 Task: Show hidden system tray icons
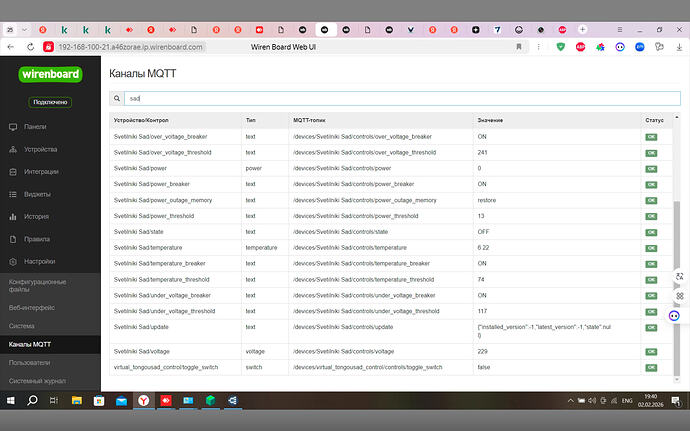pyautogui.click(x=570, y=401)
